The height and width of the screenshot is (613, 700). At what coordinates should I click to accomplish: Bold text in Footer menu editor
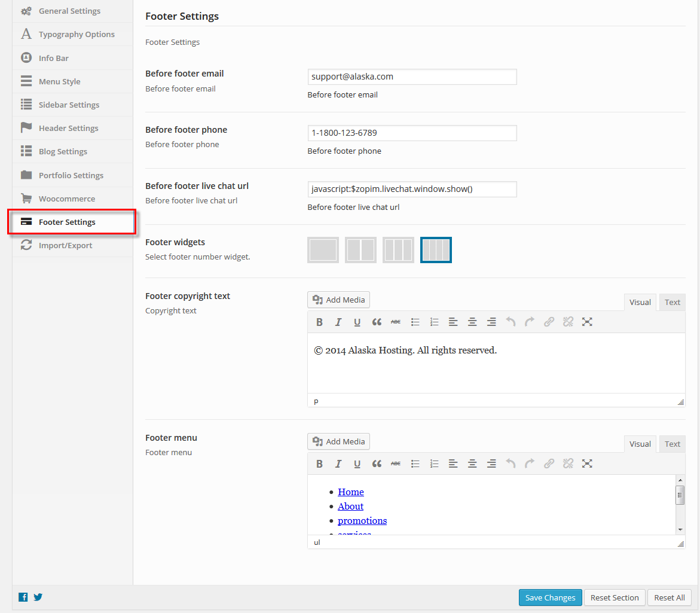[319, 463]
